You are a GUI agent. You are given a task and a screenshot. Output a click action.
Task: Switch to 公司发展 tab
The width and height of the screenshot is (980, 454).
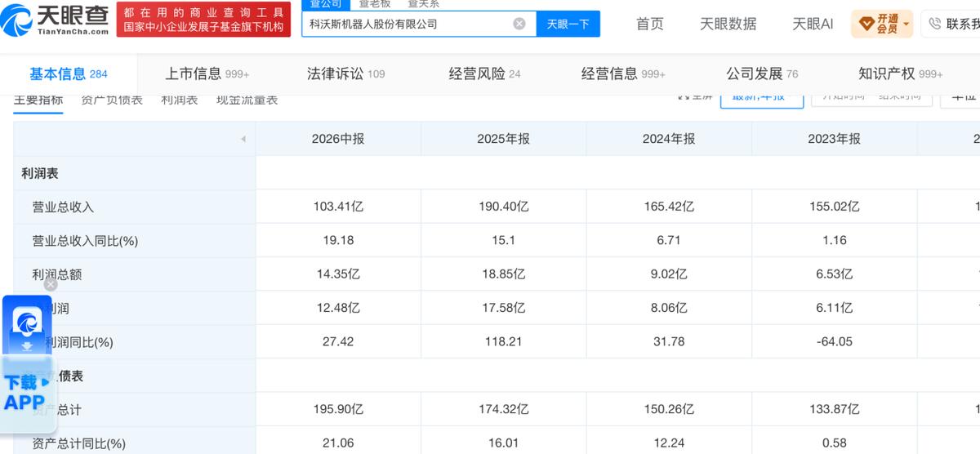[763, 73]
